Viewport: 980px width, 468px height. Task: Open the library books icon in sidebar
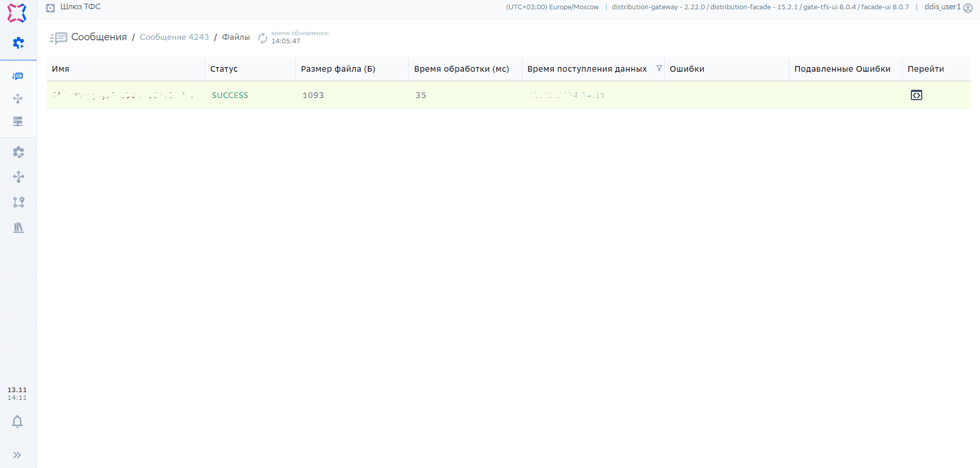click(18, 228)
